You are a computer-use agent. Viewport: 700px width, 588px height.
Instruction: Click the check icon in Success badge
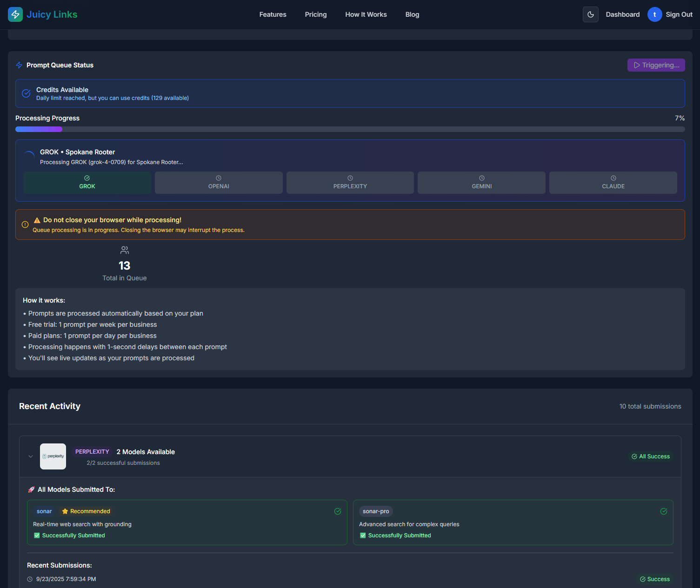pos(643,579)
